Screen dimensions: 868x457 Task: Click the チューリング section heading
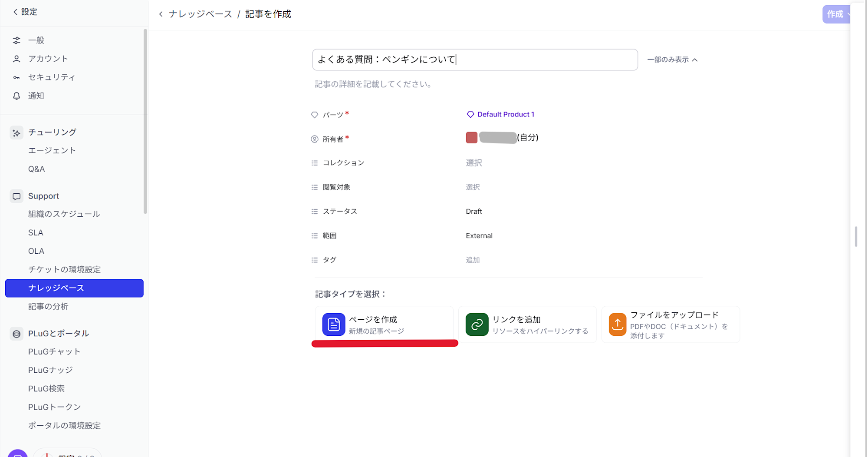click(52, 132)
